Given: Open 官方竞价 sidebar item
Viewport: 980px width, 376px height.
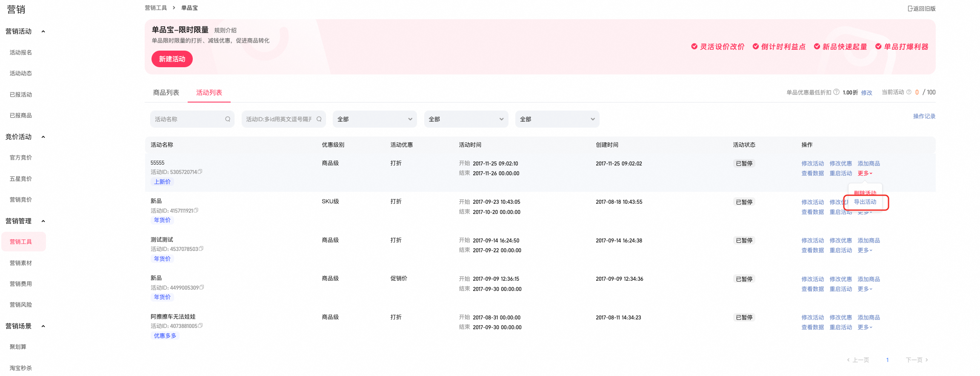Looking at the screenshot, I should (21, 157).
